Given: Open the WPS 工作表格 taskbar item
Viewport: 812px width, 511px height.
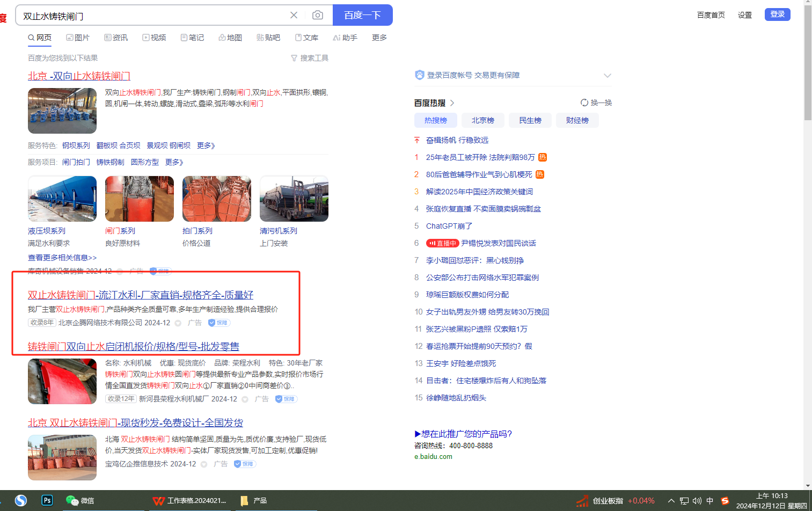Looking at the screenshot, I should [x=189, y=500].
